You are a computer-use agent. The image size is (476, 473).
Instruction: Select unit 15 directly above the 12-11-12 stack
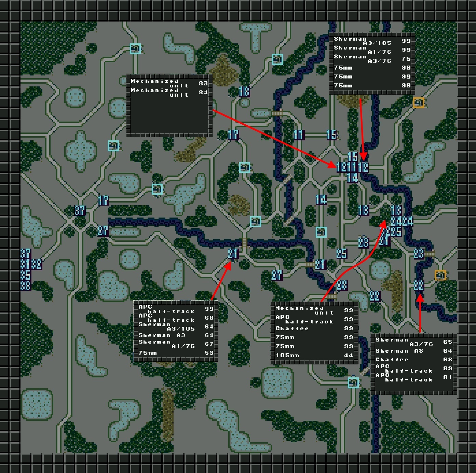click(352, 157)
